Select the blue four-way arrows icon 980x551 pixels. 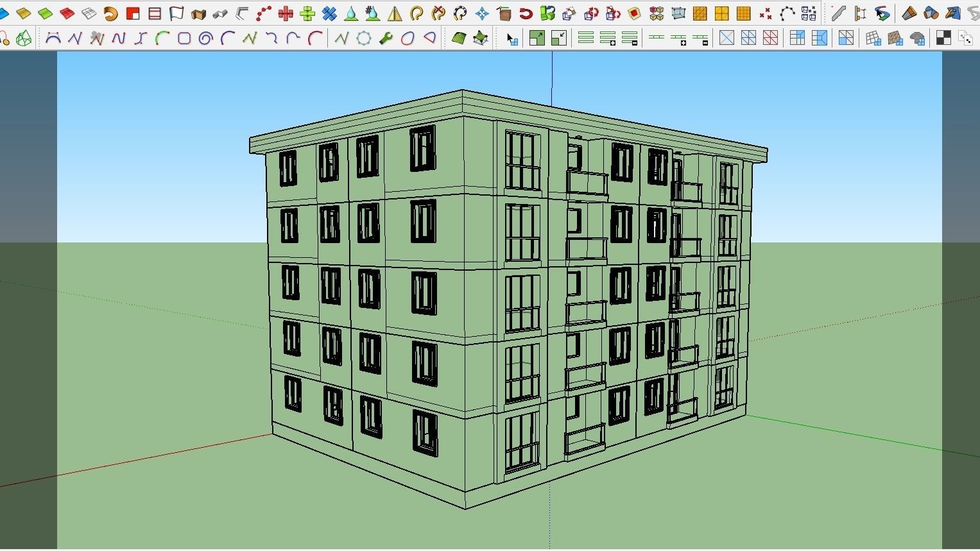tap(482, 13)
